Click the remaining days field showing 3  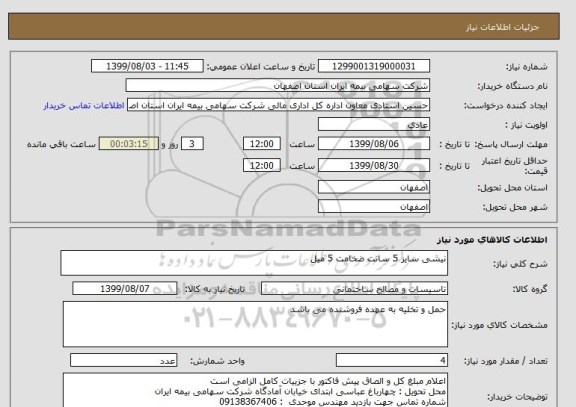(192, 144)
